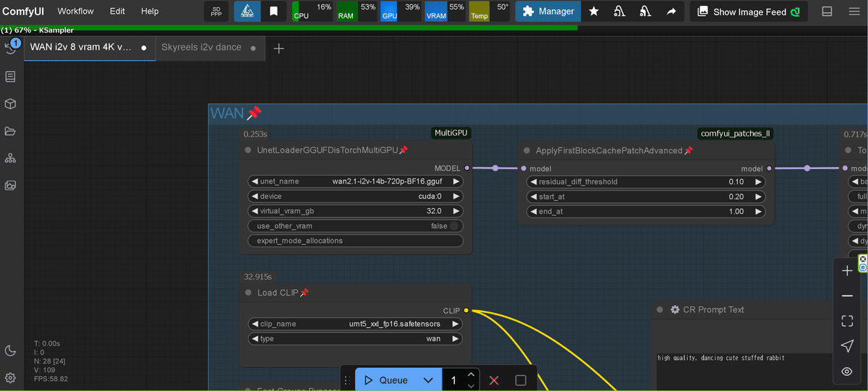The image size is (868, 391).
Task: Click the VRAM usage meter
Action: pos(445,12)
